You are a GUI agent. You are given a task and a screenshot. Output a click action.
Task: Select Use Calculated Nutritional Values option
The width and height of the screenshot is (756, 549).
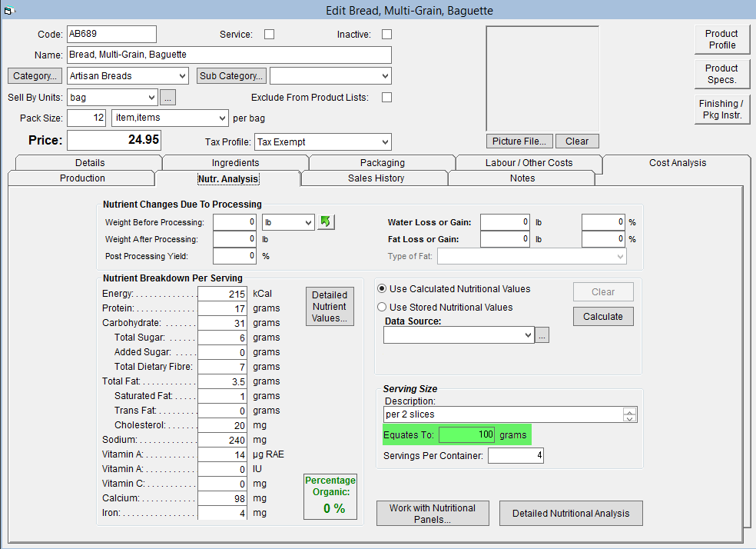coord(382,288)
